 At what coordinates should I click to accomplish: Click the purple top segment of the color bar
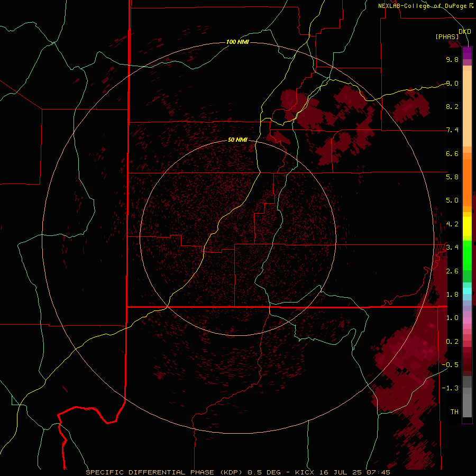[x=467, y=53]
